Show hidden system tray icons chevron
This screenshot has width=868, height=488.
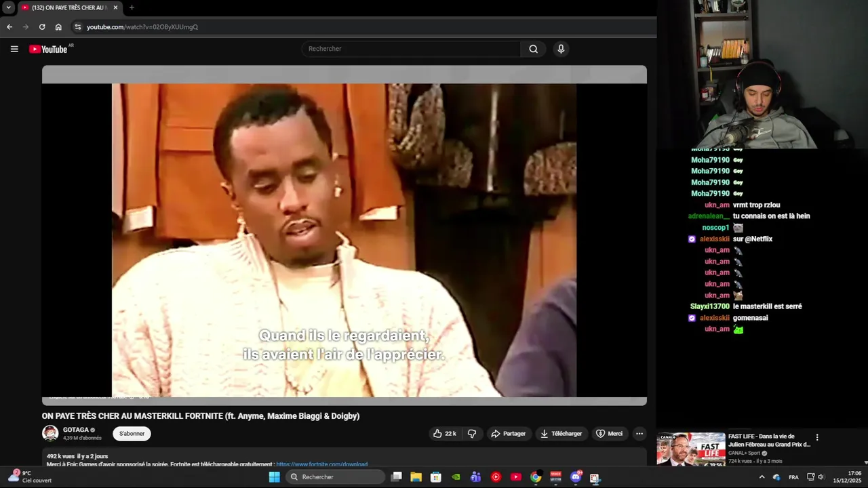(762, 477)
